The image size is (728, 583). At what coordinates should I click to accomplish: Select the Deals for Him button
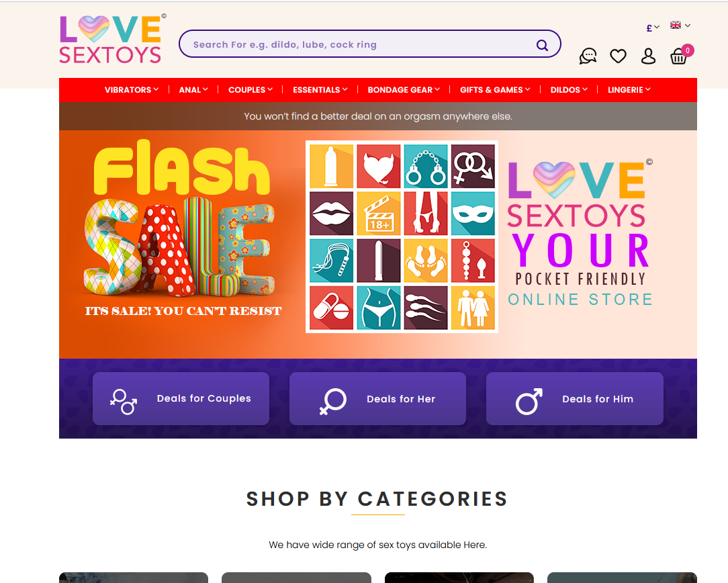pyautogui.click(x=575, y=399)
